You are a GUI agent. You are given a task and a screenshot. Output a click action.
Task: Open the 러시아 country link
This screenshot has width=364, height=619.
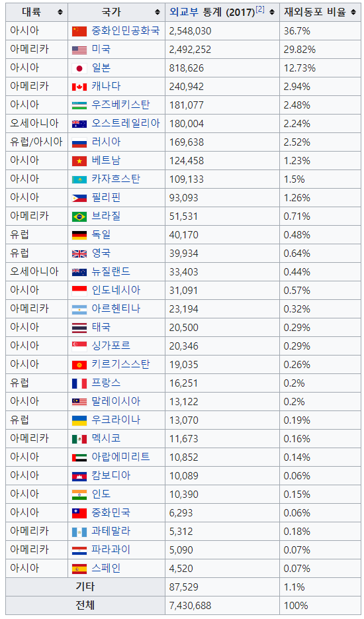click(x=106, y=142)
